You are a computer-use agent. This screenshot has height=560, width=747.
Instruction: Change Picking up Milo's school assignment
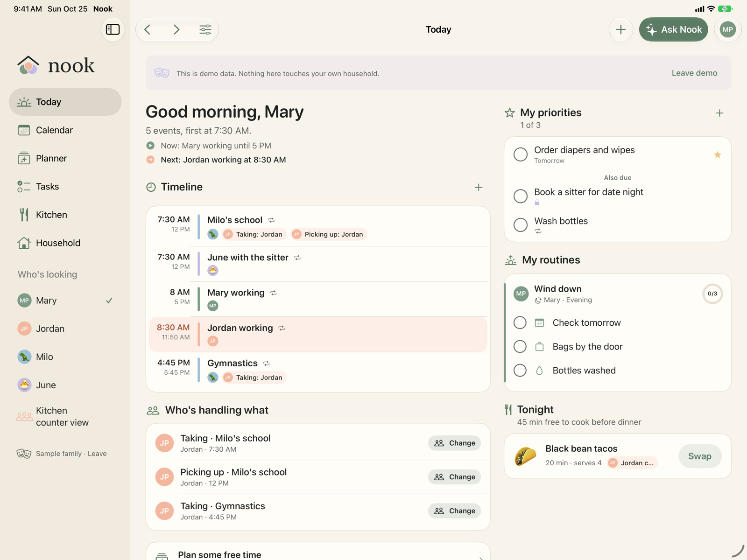click(454, 477)
